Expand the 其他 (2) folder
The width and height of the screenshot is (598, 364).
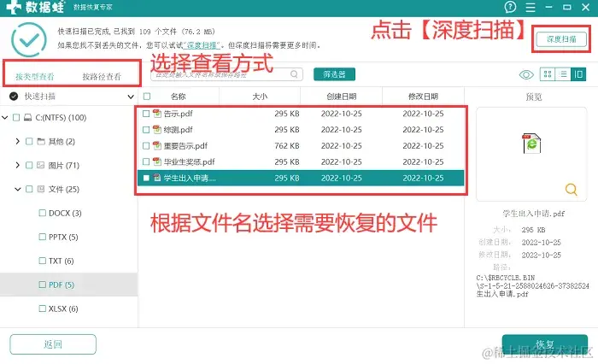pyautogui.click(x=18, y=141)
